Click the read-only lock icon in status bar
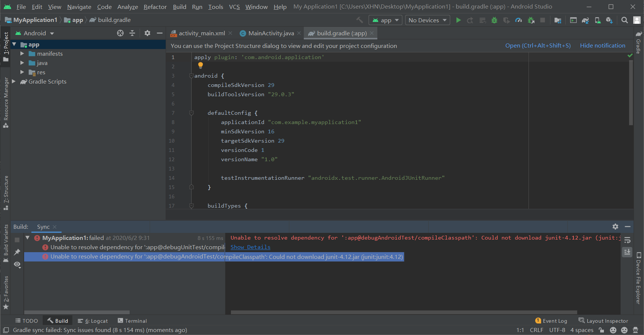This screenshot has width=644, height=335. (601, 330)
